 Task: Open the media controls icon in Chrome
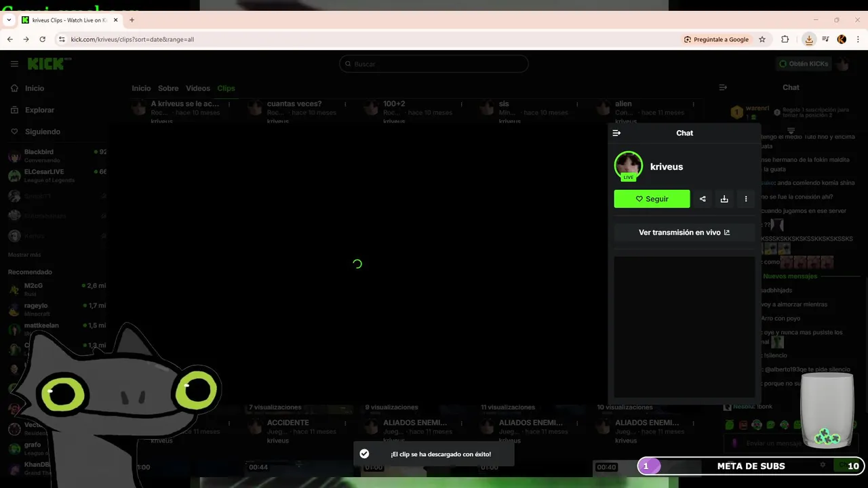pyautogui.click(x=825, y=39)
